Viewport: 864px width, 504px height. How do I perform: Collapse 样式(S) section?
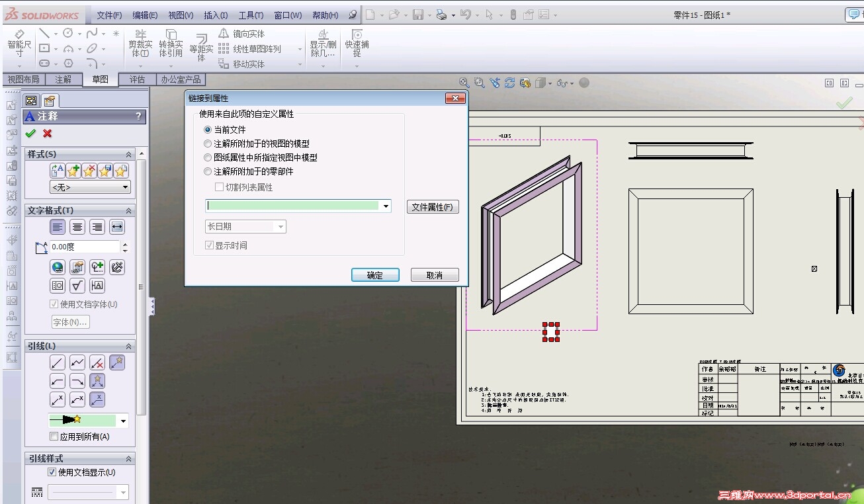point(128,154)
